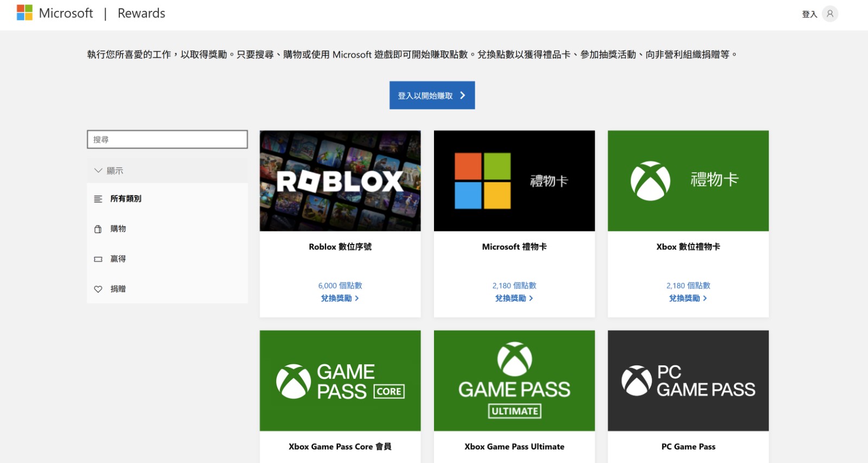Click the Xbox Game Pass Ultimate title
Screen dimensions: 868x463
coord(514,447)
